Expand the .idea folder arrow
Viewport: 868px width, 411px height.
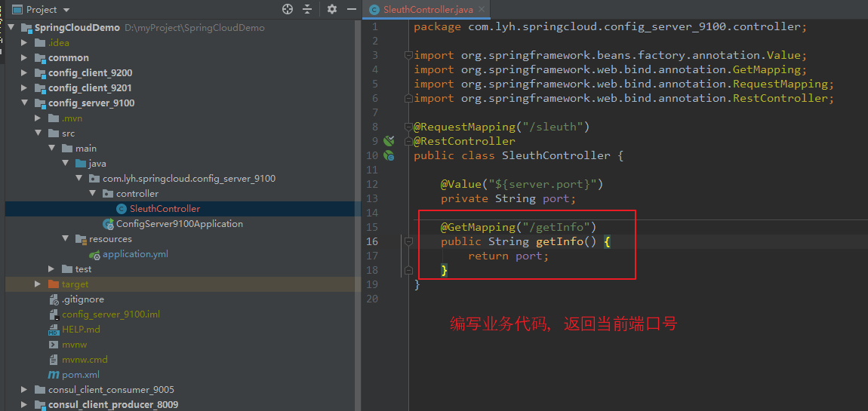24,42
